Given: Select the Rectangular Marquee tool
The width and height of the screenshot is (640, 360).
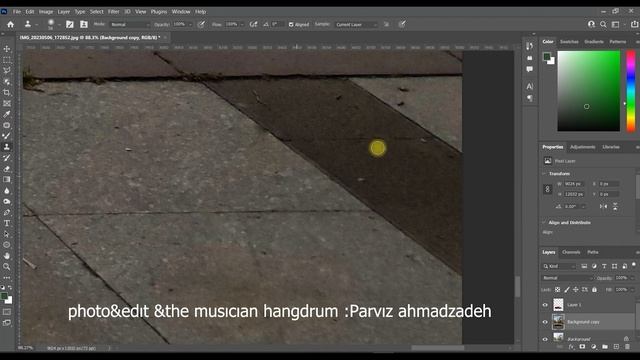Looking at the screenshot, I should click(7, 60).
